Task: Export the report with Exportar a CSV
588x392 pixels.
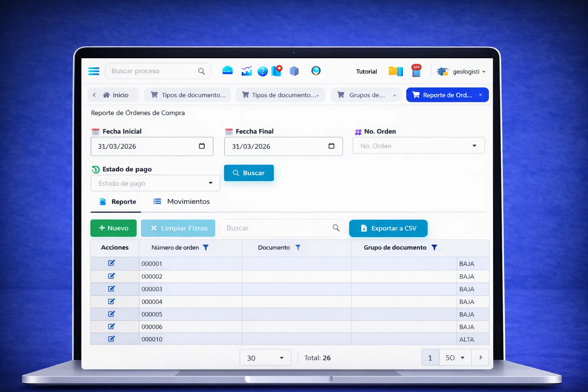Action: pyautogui.click(x=388, y=228)
